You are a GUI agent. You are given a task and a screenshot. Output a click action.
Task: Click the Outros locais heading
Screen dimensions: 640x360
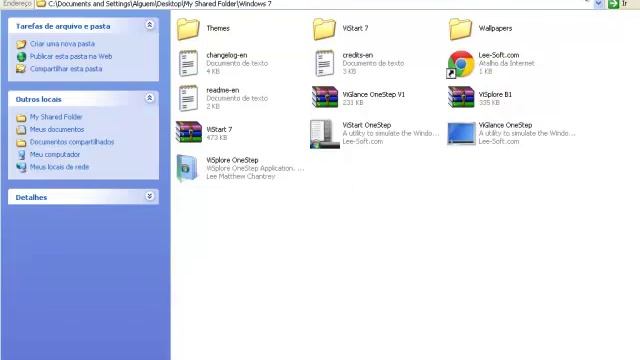pyautogui.click(x=38, y=99)
